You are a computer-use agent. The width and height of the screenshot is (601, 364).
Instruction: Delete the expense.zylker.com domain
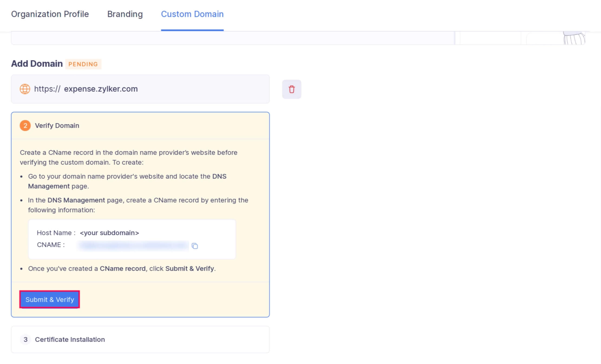pos(292,89)
